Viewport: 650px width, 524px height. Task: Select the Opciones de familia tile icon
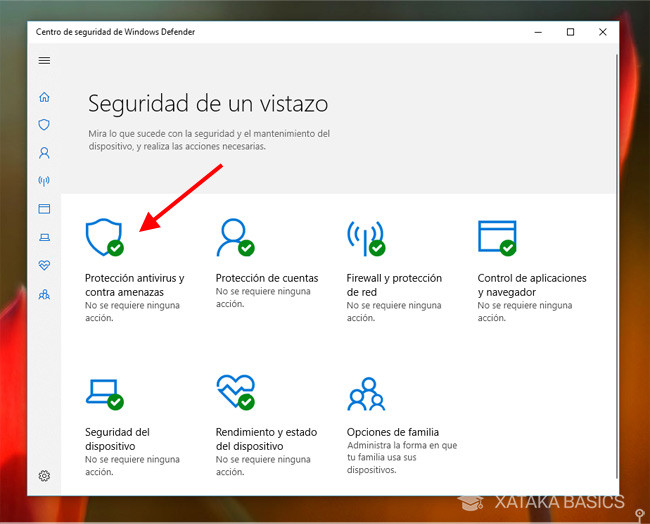click(365, 393)
